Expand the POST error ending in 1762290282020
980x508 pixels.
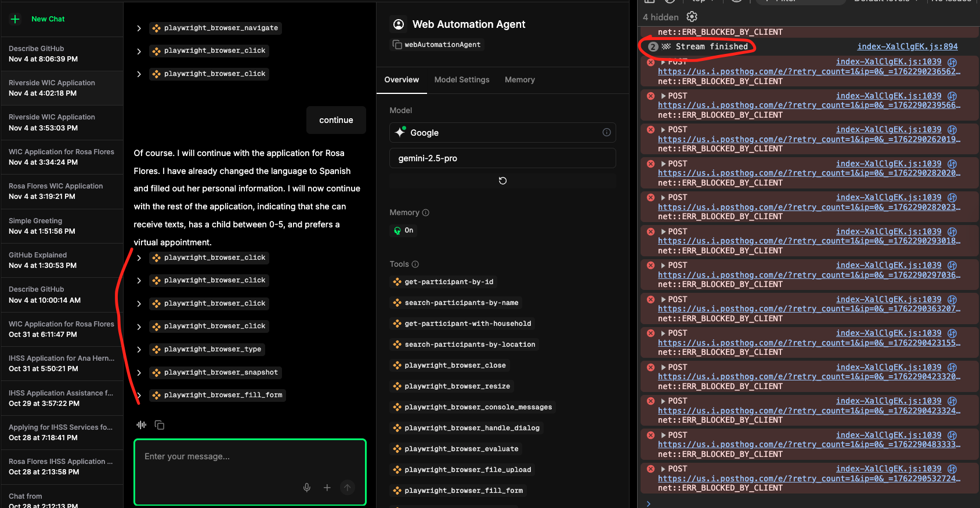pos(663,164)
